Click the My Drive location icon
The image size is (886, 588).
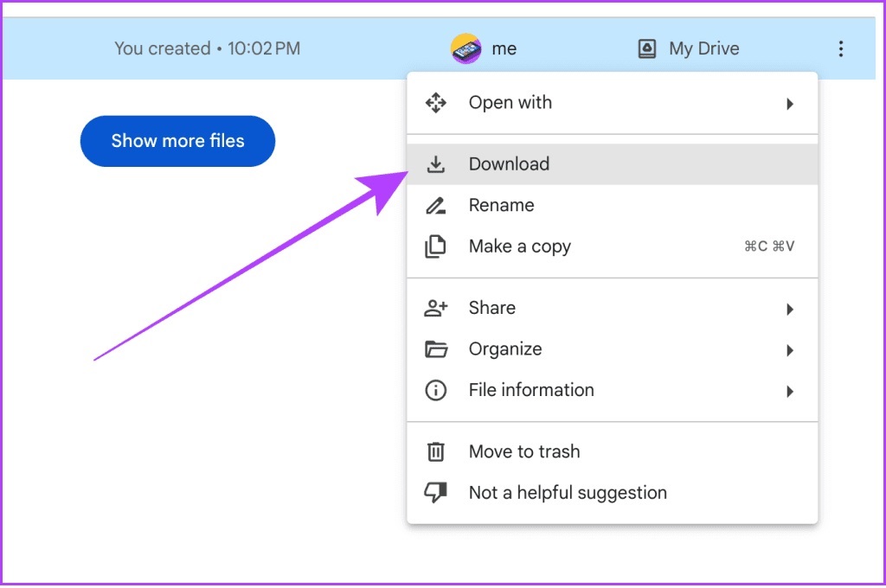(x=647, y=49)
